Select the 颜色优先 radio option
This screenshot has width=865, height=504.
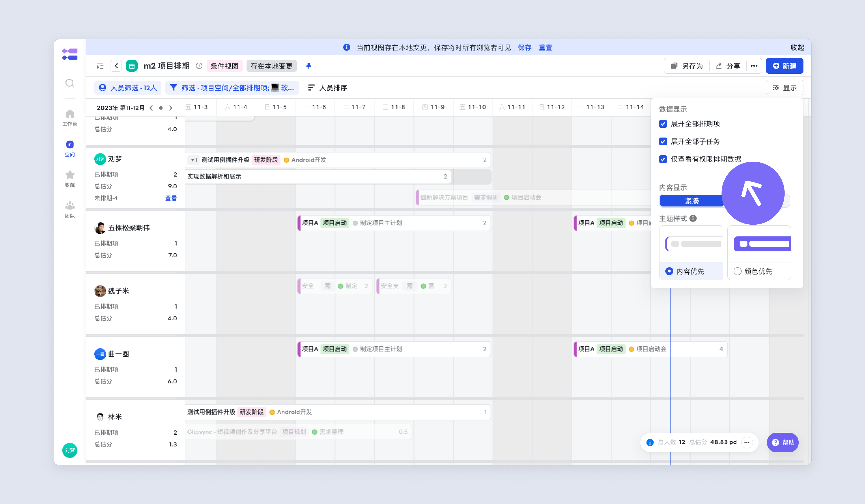click(737, 271)
